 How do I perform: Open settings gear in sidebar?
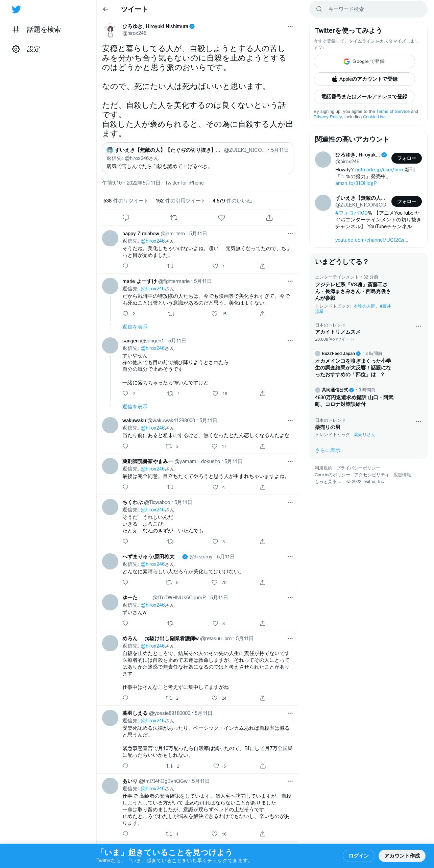click(x=16, y=49)
